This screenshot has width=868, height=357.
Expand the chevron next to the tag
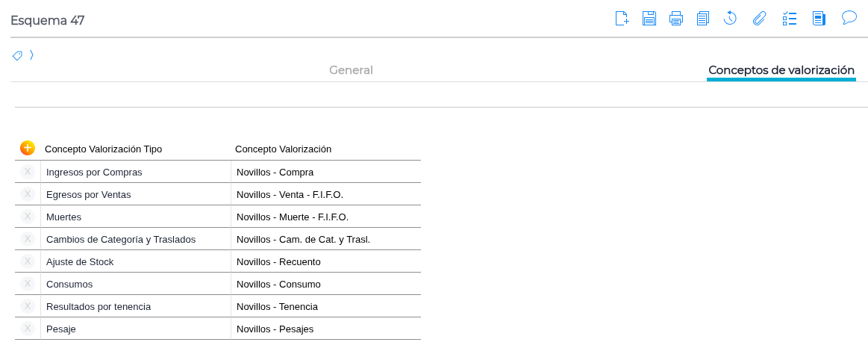pyautogui.click(x=31, y=55)
